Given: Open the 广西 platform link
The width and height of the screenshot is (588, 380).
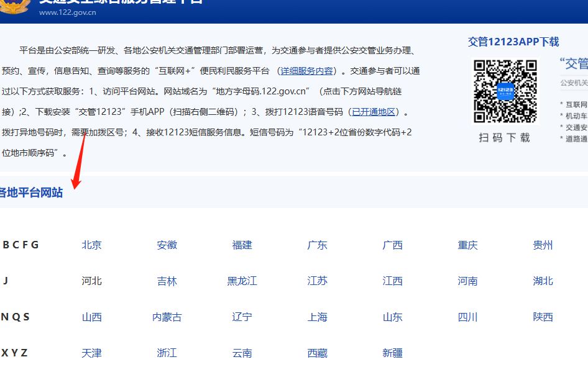Looking at the screenshot, I should coord(393,245).
